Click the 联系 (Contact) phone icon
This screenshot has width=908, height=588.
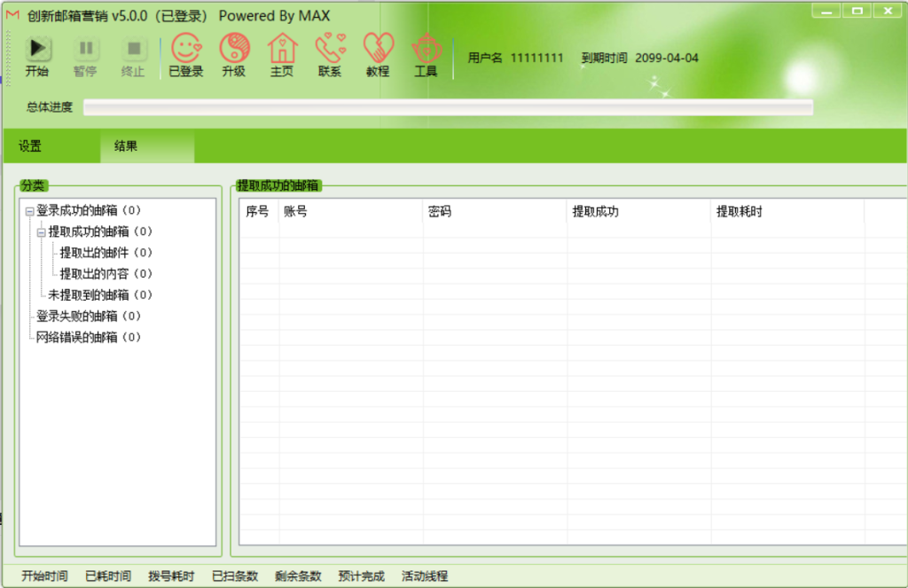(x=330, y=49)
